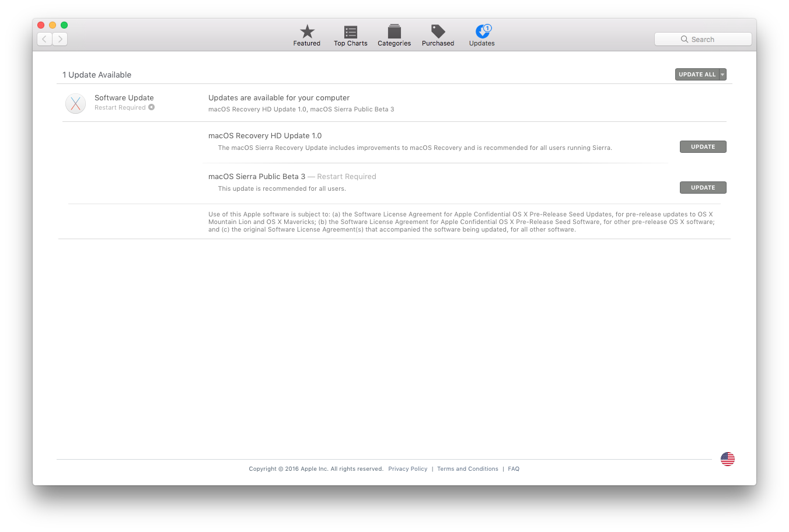Update macOS Sierra Public Beta 3
Screen dimensions: 789x532
click(x=703, y=188)
